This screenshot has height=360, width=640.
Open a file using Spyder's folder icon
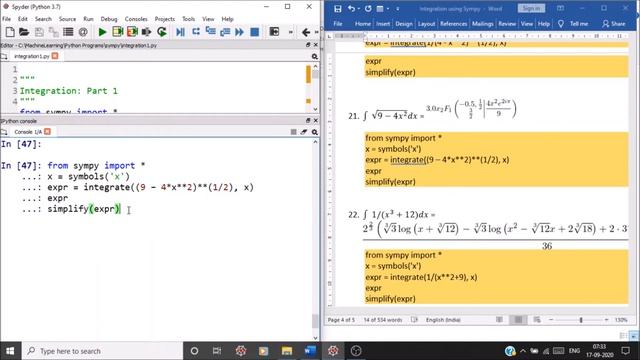[x=24, y=32]
